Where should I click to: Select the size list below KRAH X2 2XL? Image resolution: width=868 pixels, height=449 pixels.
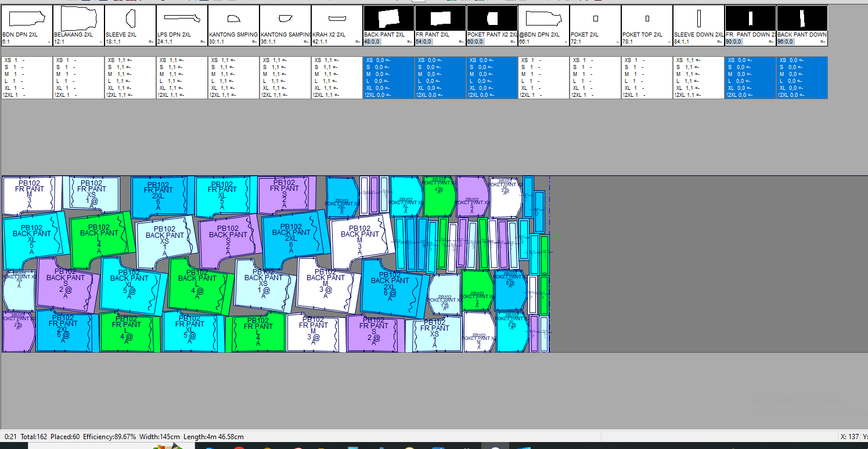pyautogui.click(x=337, y=77)
